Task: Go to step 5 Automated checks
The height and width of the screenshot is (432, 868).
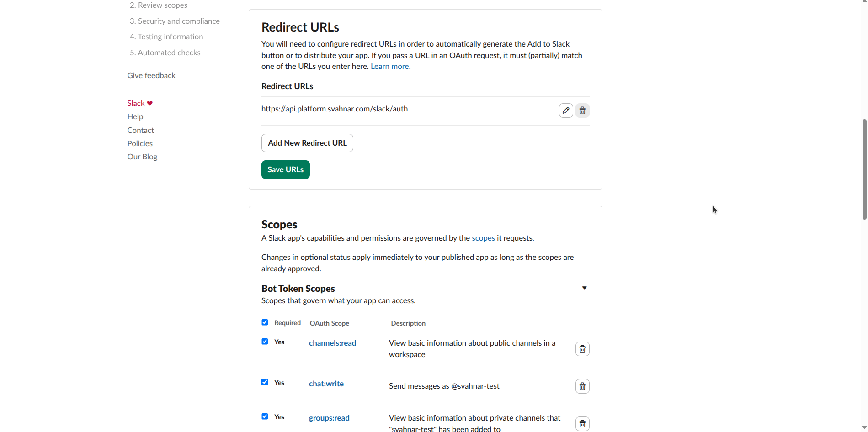Action: click(x=165, y=53)
